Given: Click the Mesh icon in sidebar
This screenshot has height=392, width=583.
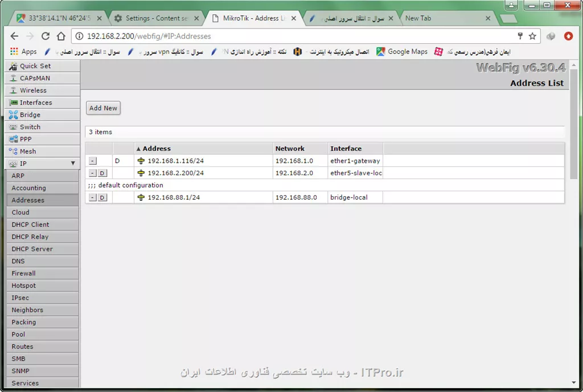Looking at the screenshot, I should tap(14, 151).
